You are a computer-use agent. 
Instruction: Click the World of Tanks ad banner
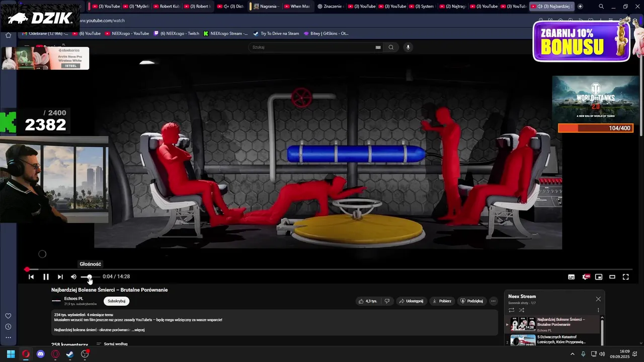(x=596, y=99)
